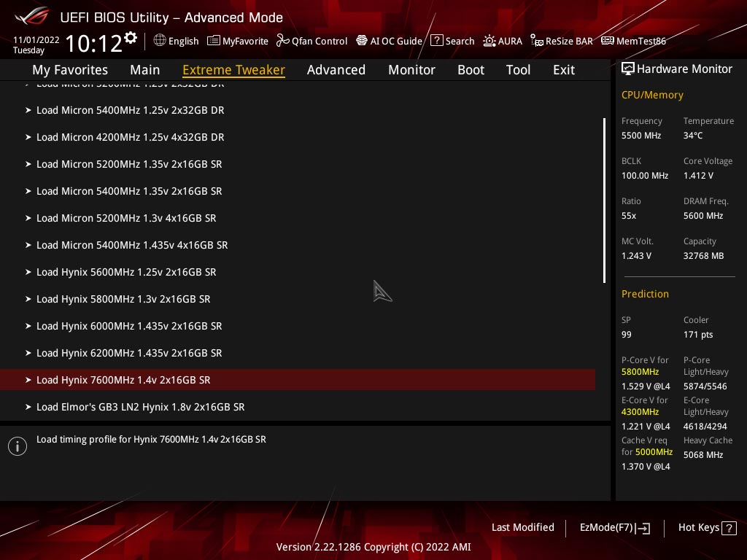Expand arrow for Hynix 5800MHz 1.3v 2x16GB SR

click(28, 299)
